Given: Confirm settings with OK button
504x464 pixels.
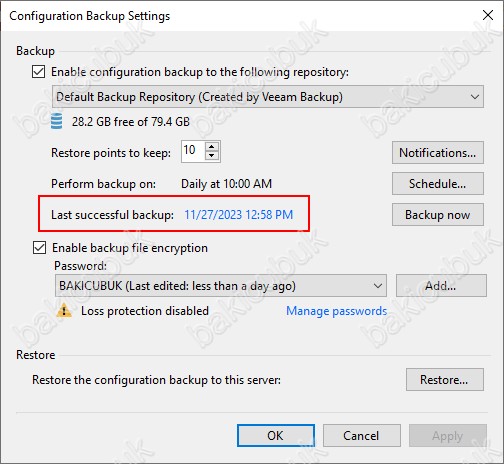Looking at the screenshot, I should (x=276, y=436).
